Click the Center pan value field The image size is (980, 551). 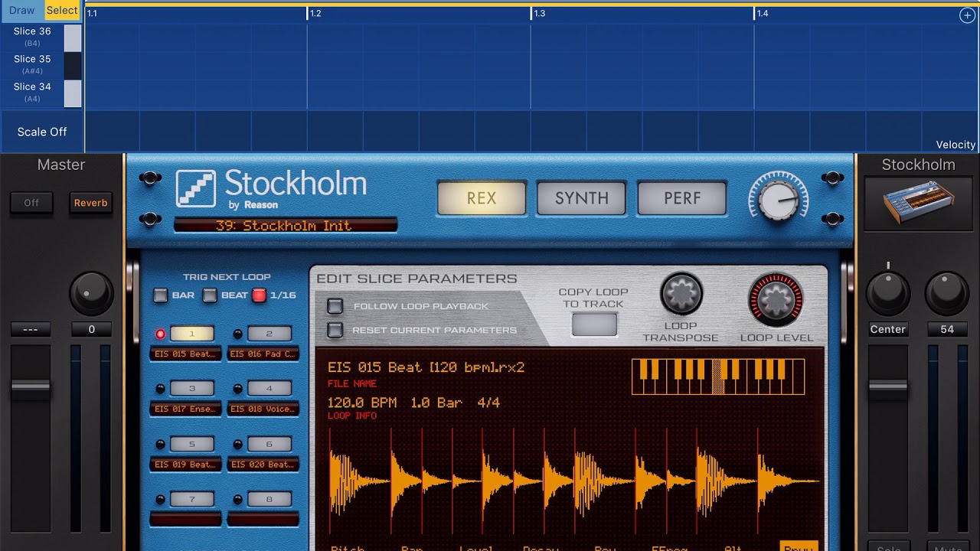coord(888,329)
